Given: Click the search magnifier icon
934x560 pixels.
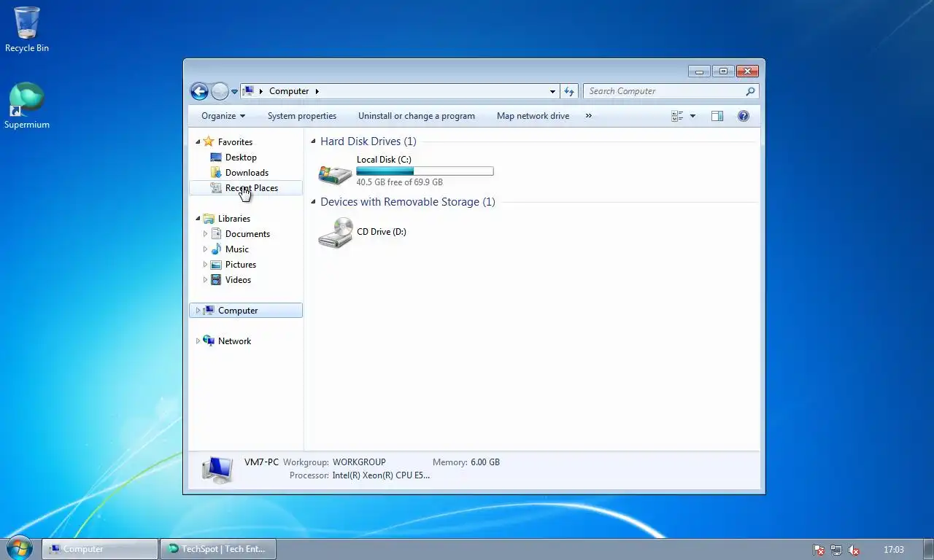Looking at the screenshot, I should (750, 91).
